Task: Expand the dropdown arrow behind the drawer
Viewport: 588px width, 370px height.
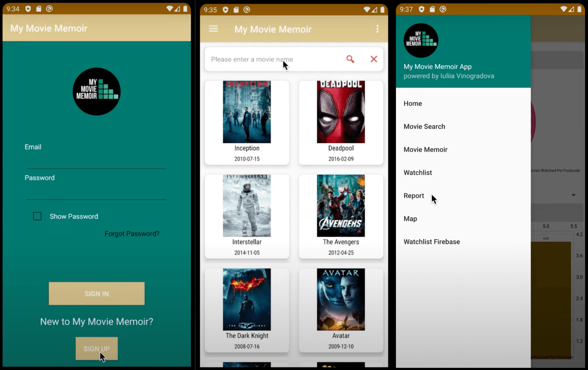Action: pos(573,195)
